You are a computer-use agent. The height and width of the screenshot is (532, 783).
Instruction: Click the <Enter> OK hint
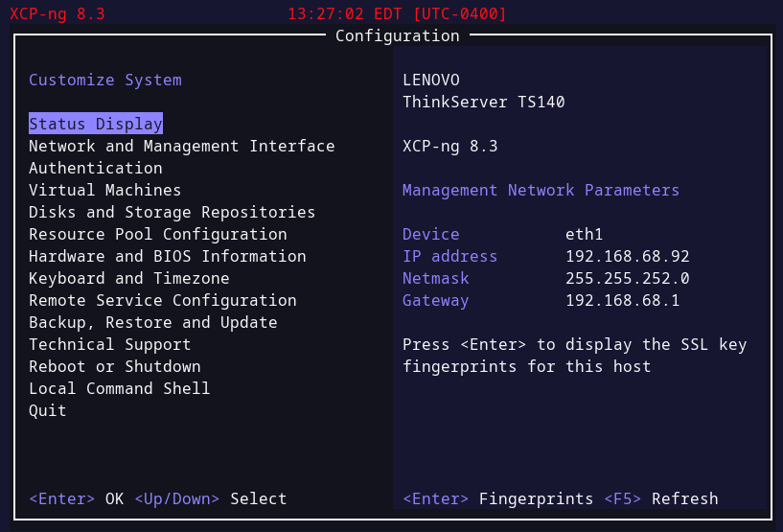pos(77,498)
